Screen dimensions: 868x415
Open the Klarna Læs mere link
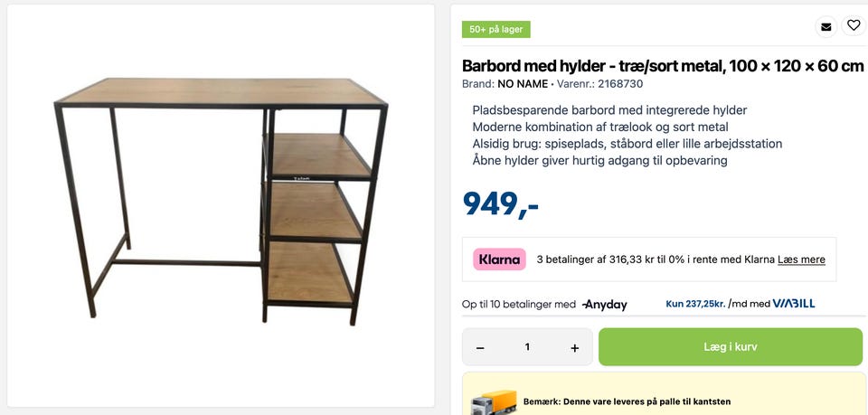coord(801,259)
